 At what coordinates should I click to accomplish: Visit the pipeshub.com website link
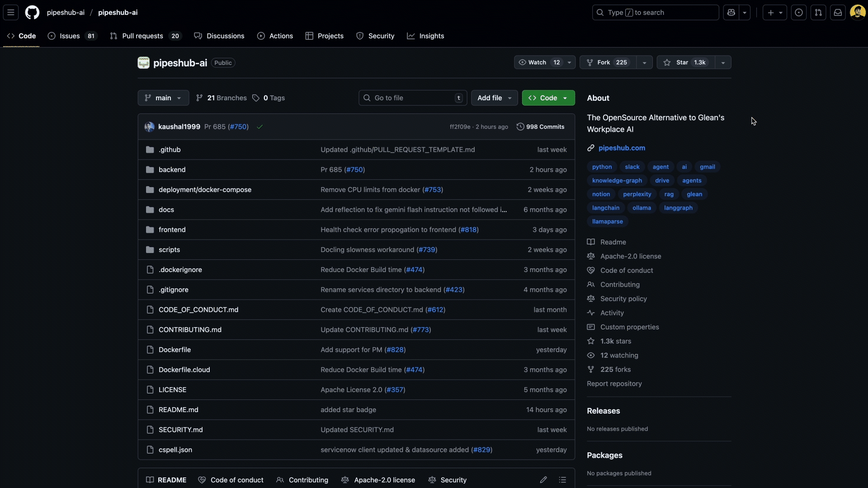point(622,148)
